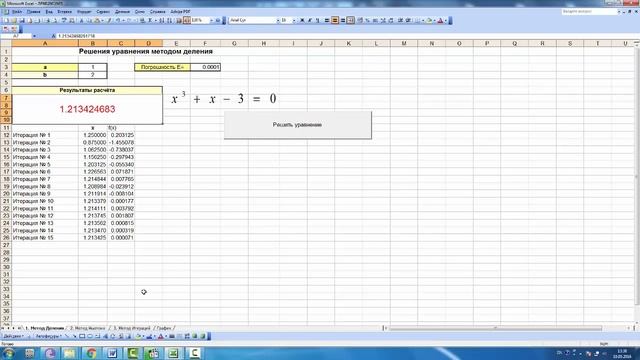The height and width of the screenshot is (360, 640).
Task: Click the Undo icon
Action: tap(118, 20)
